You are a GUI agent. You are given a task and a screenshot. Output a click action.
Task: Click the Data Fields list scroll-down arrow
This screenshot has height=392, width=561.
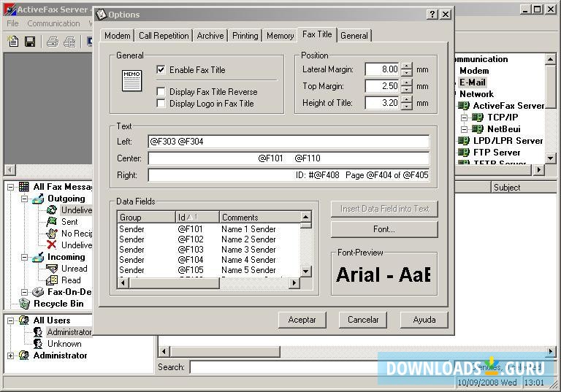pyautogui.click(x=305, y=272)
